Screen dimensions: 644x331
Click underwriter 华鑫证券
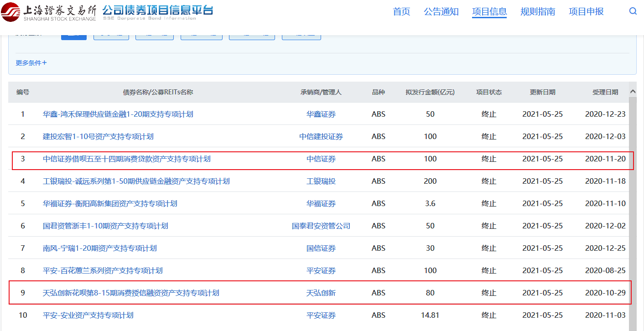click(x=321, y=114)
